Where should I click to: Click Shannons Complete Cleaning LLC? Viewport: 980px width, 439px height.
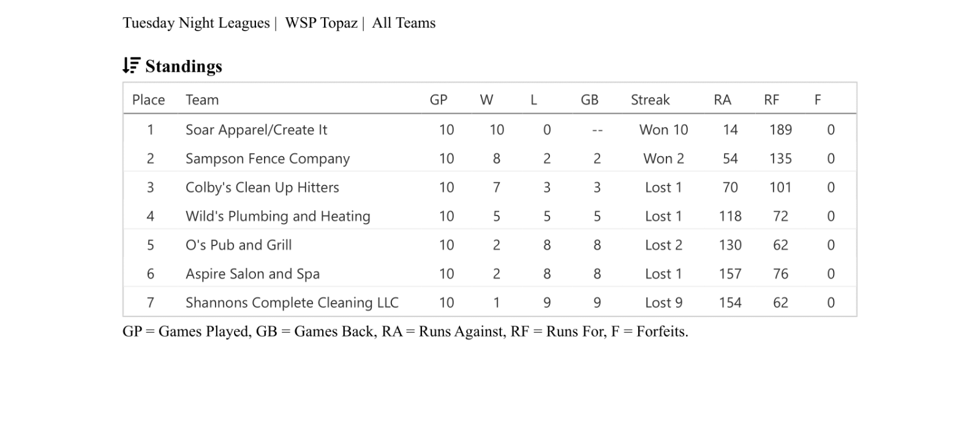point(292,302)
